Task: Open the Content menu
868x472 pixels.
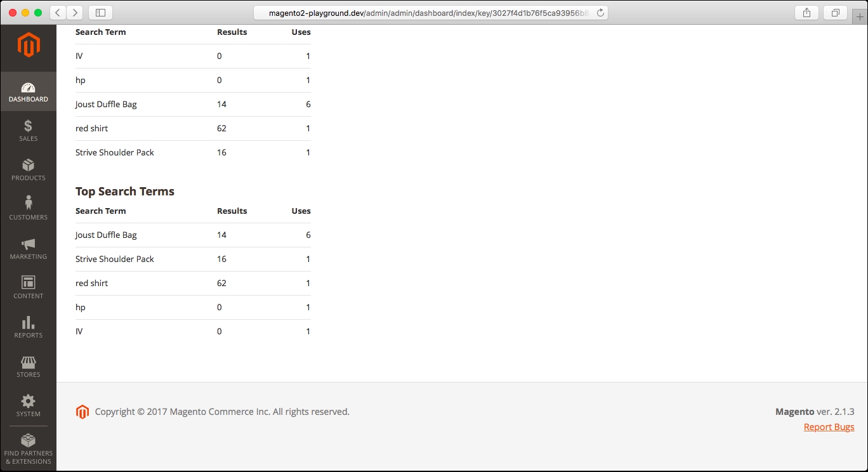Action: click(x=29, y=289)
